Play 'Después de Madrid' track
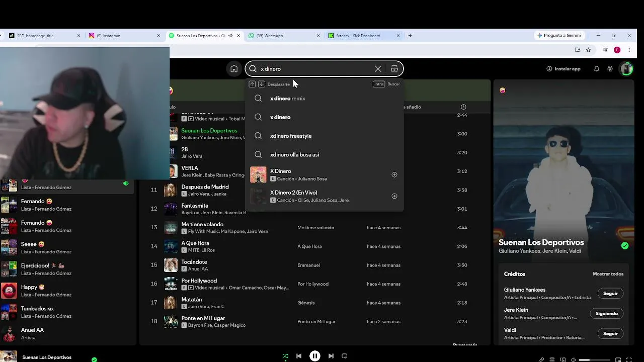 205,187
